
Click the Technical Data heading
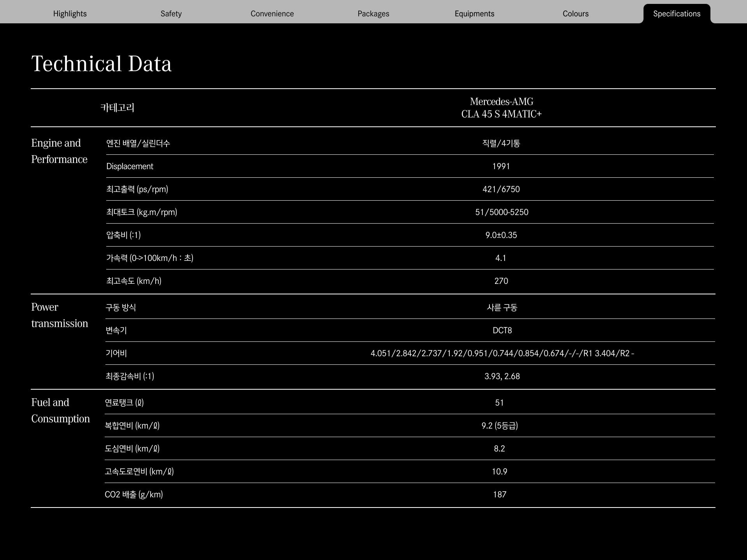102,64
